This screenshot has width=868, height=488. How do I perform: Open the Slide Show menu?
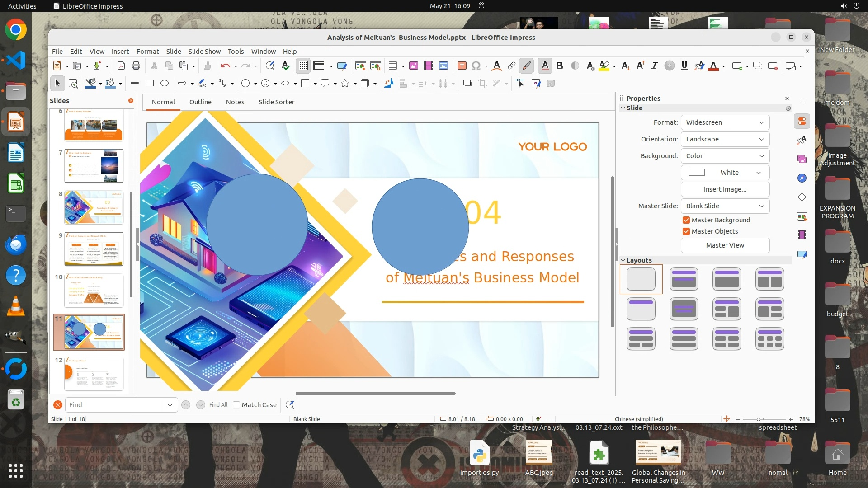pos(204,52)
